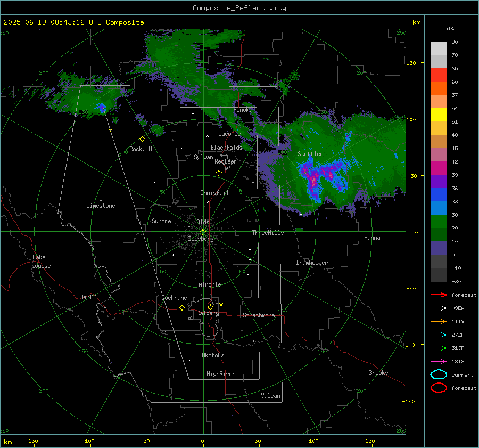The width and height of the screenshot is (479, 448).
Task: Click the Limestone label
Action: click(101, 206)
